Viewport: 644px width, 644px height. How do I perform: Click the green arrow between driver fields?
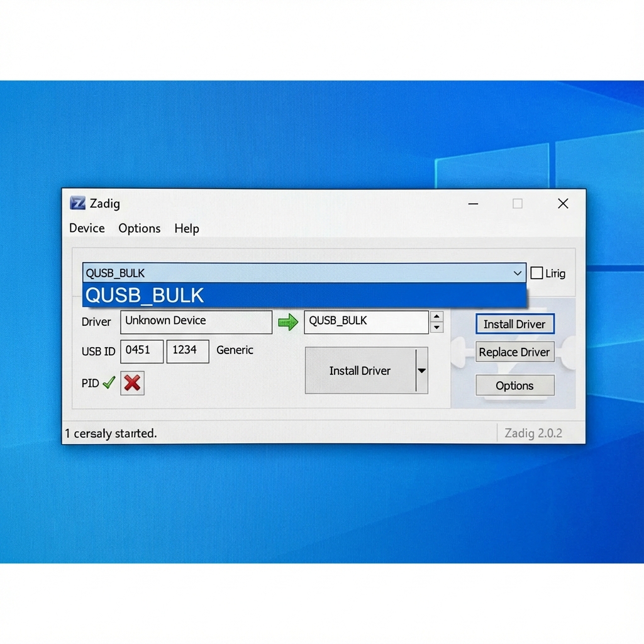point(288,323)
